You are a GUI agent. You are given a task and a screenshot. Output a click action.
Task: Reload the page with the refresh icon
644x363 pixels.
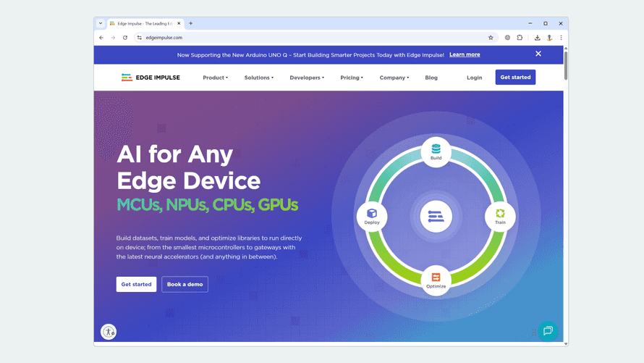click(x=125, y=38)
